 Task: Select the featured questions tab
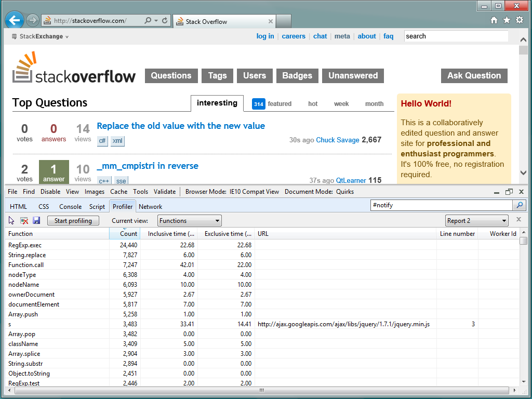coord(272,104)
